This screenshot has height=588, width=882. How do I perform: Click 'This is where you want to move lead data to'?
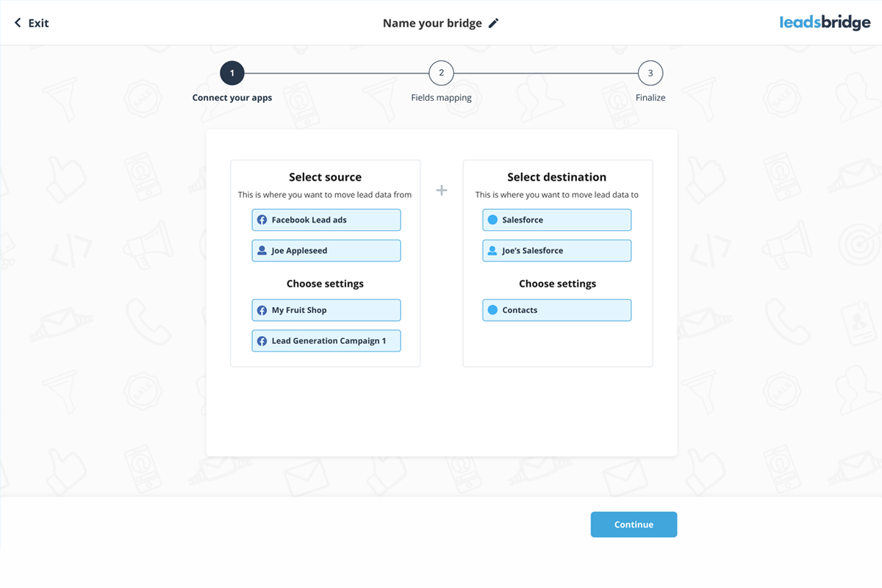(557, 195)
